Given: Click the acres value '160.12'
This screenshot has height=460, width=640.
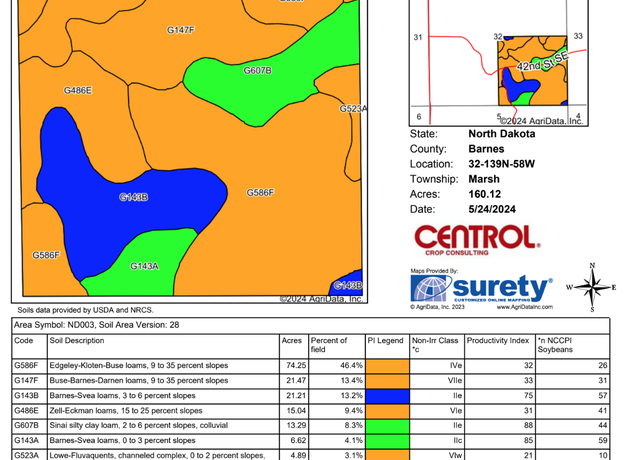Looking at the screenshot, I should coord(484,194).
